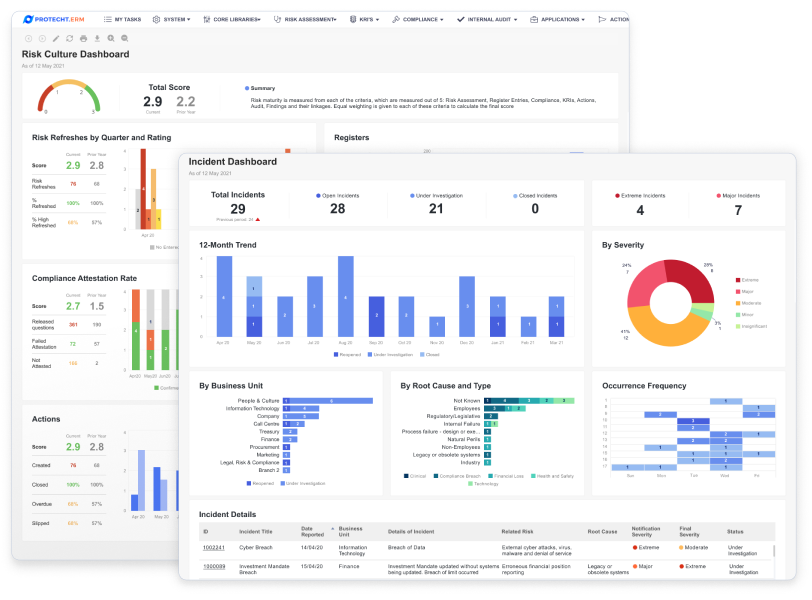
Task: Zoom in on the dashboard
Action: pos(110,38)
